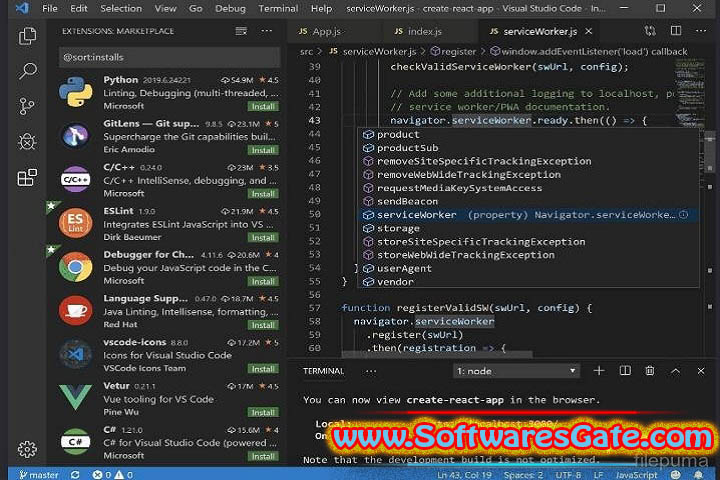720x480 pixels.
Task: Open the File menu
Action: pos(50,8)
